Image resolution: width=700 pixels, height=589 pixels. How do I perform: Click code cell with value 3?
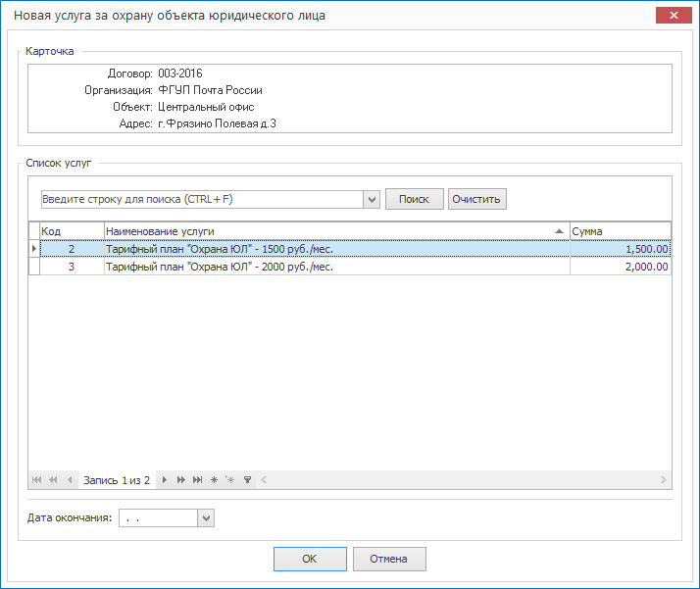[72, 267]
